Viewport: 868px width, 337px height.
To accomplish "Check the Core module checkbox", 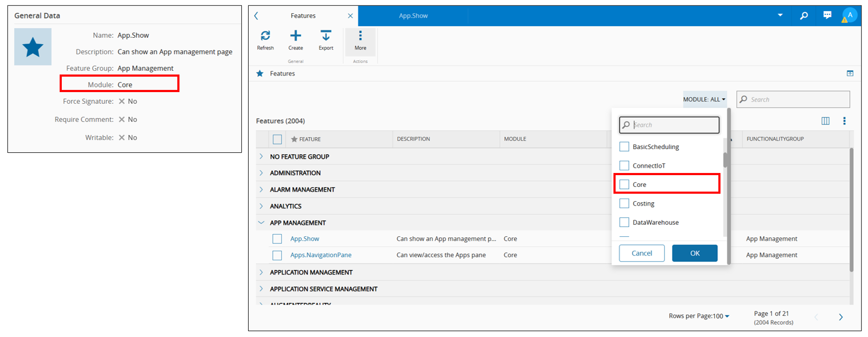I will [624, 185].
